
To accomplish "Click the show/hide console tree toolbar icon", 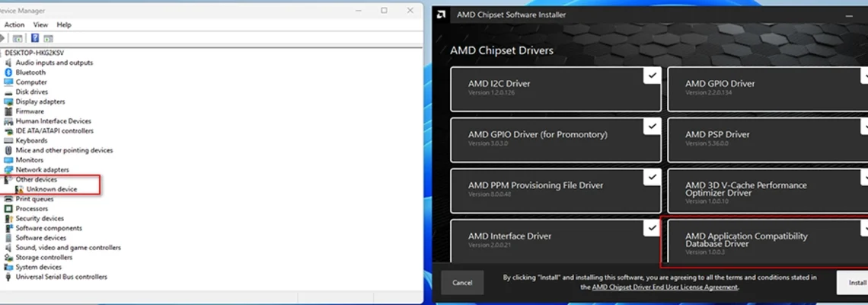I will (x=18, y=38).
